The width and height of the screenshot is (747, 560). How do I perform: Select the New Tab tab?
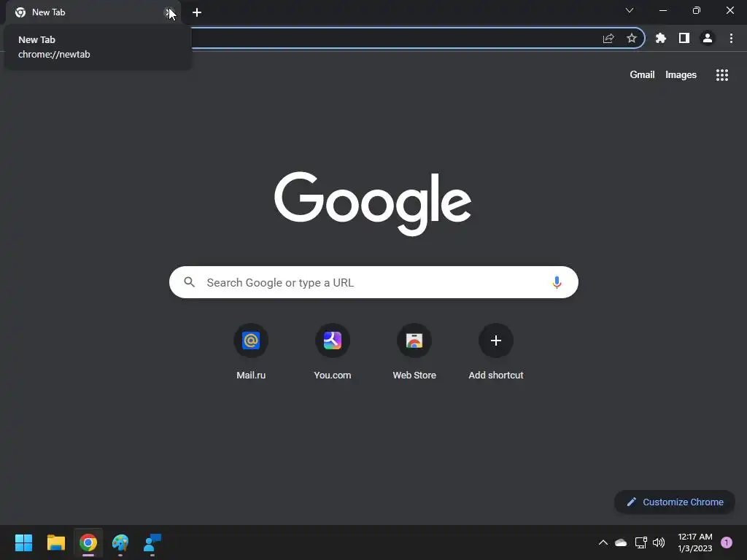(93, 12)
